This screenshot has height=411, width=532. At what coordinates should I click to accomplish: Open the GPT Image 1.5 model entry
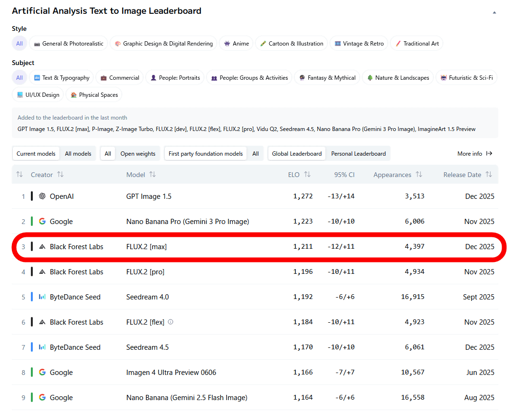pyautogui.click(x=149, y=196)
